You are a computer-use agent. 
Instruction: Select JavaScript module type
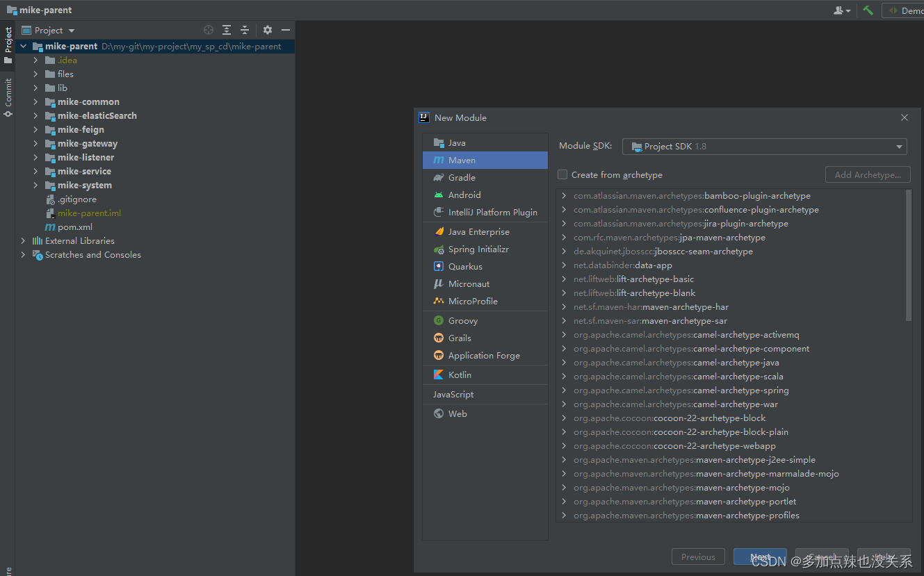pos(485,394)
